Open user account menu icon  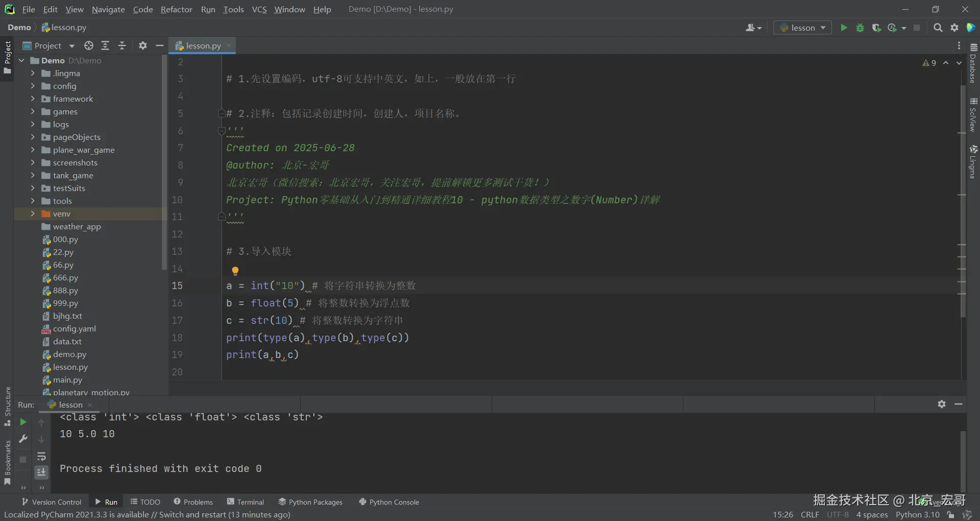point(753,28)
